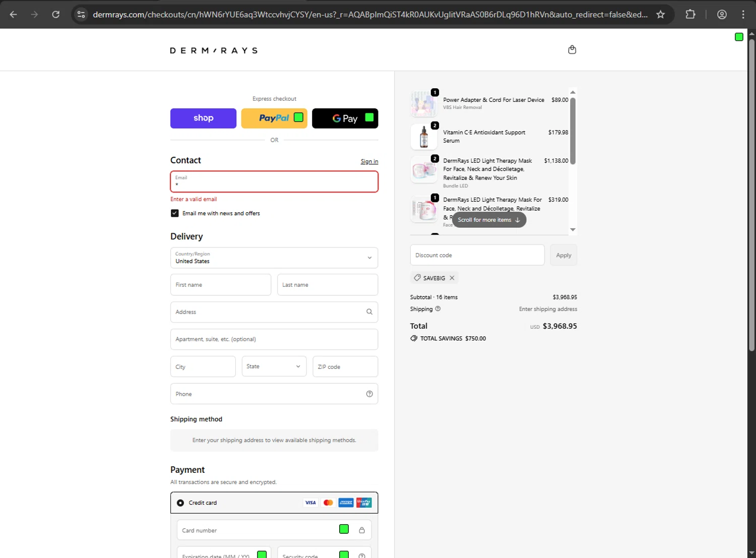Uncheck Email me with news and offers
The image size is (756, 558).
[174, 213]
